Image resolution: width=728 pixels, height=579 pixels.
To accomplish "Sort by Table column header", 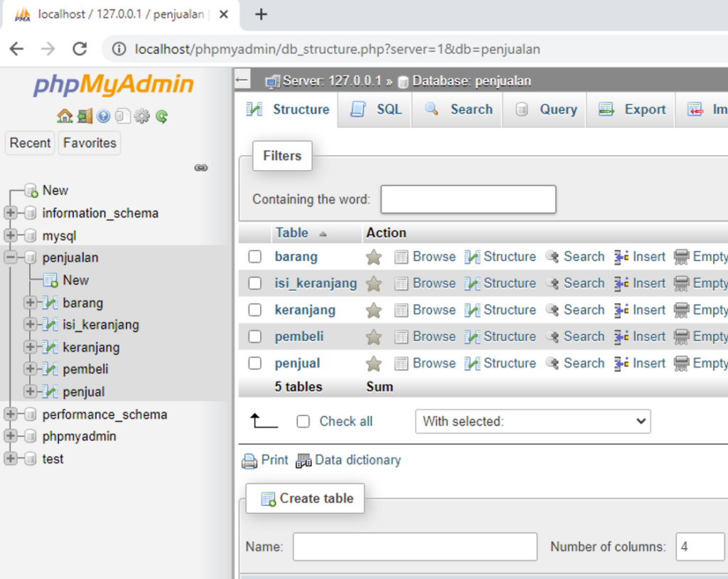I will coord(292,233).
